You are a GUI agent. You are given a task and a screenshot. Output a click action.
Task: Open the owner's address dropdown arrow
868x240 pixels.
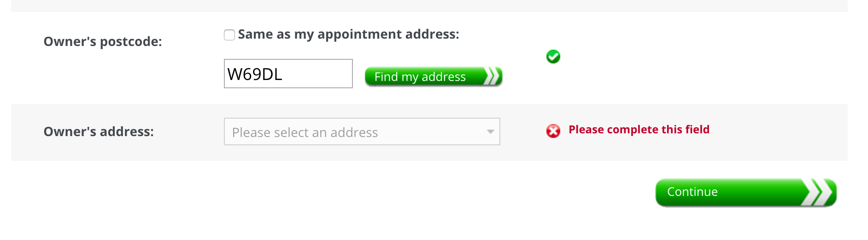[x=490, y=132]
